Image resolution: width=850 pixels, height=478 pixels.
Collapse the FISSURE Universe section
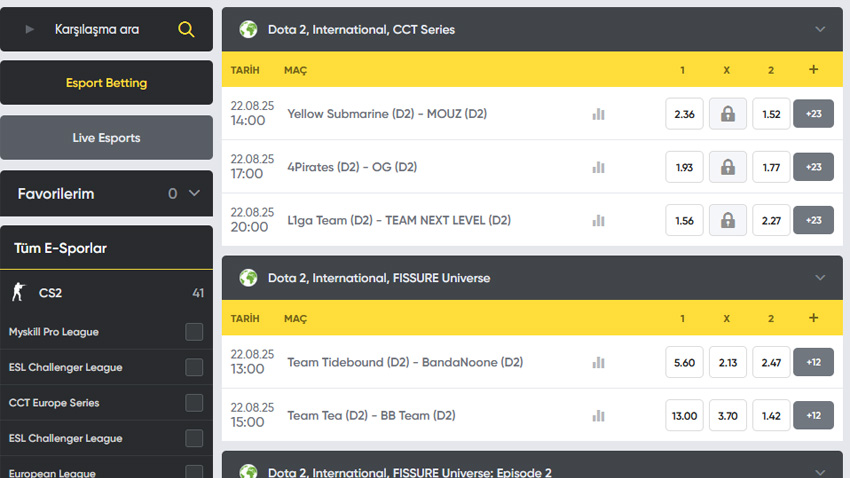[820, 277]
